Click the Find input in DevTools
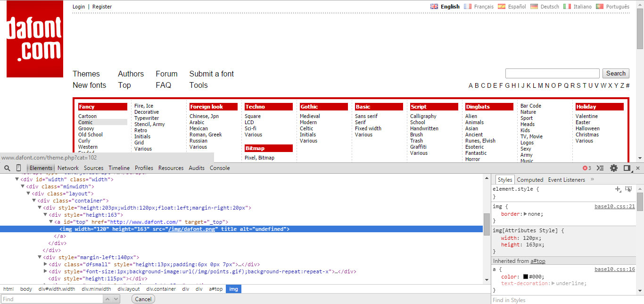 click(52, 299)
